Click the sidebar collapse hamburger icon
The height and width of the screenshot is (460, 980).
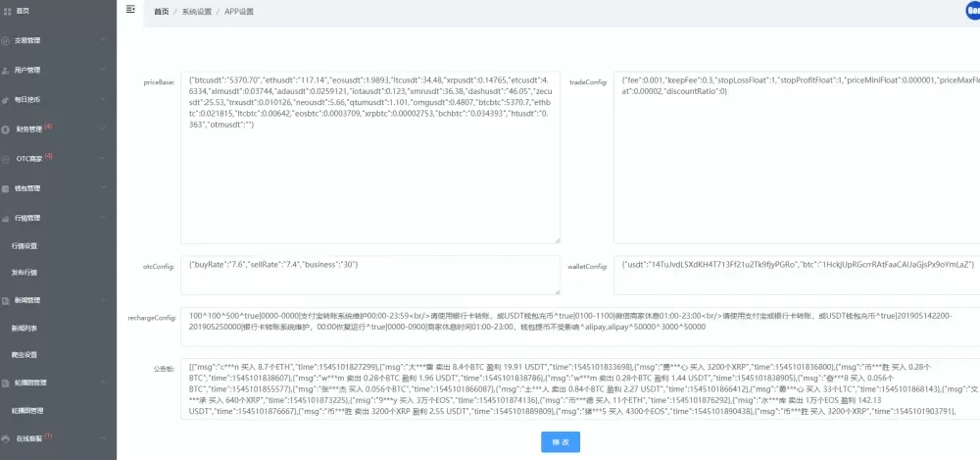(x=131, y=10)
